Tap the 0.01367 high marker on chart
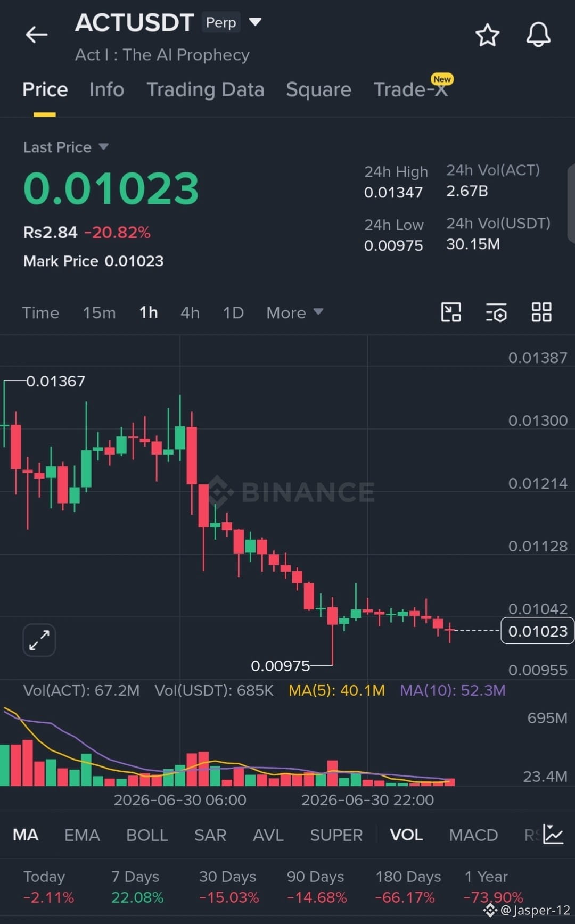The width and height of the screenshot is (575, 924). click(55, 381)
